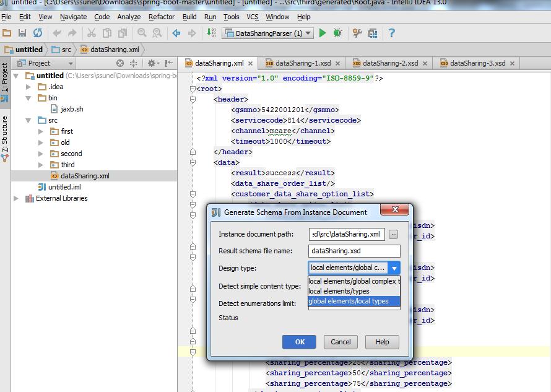Screen dimensions: 551x392
Task: Edit the Result schema file name field
Action: pos(353,251)
